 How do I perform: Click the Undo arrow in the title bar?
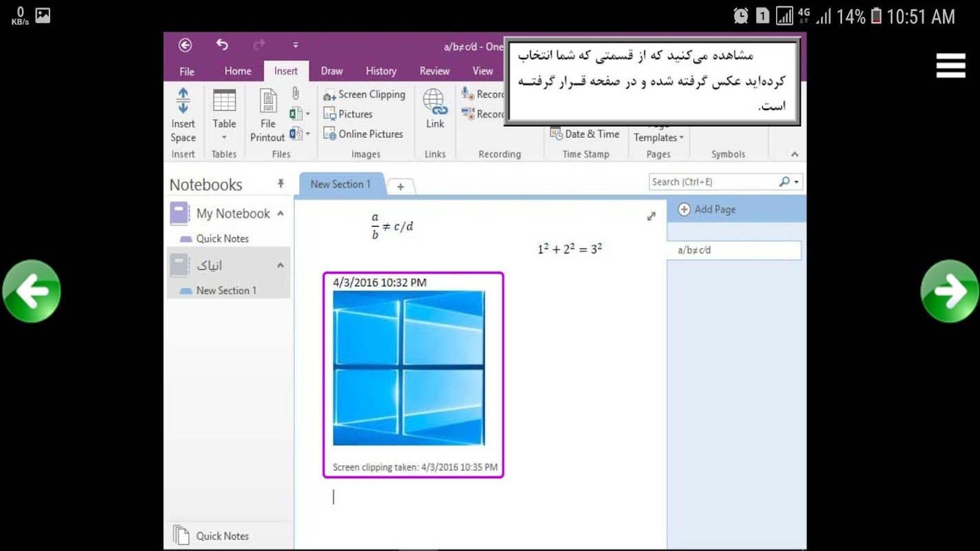pyautogui.click(x=222, y=45)
